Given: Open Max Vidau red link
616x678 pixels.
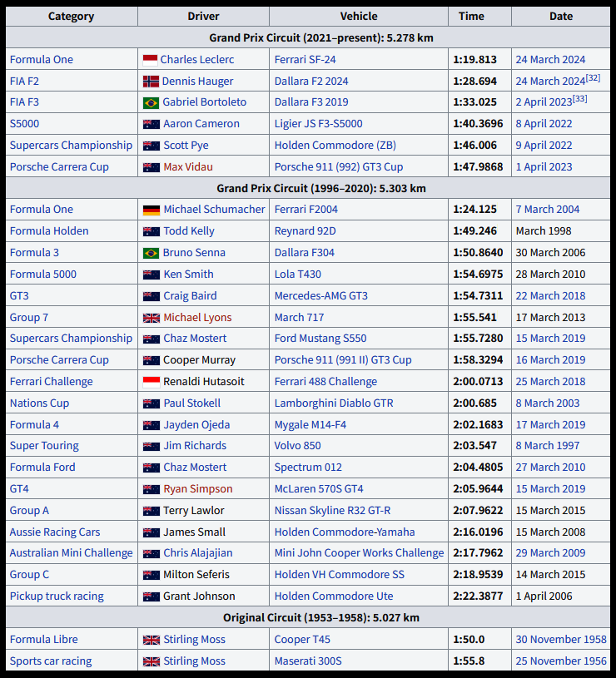Looking at the screenshot, I should click(x=188, y=167).
